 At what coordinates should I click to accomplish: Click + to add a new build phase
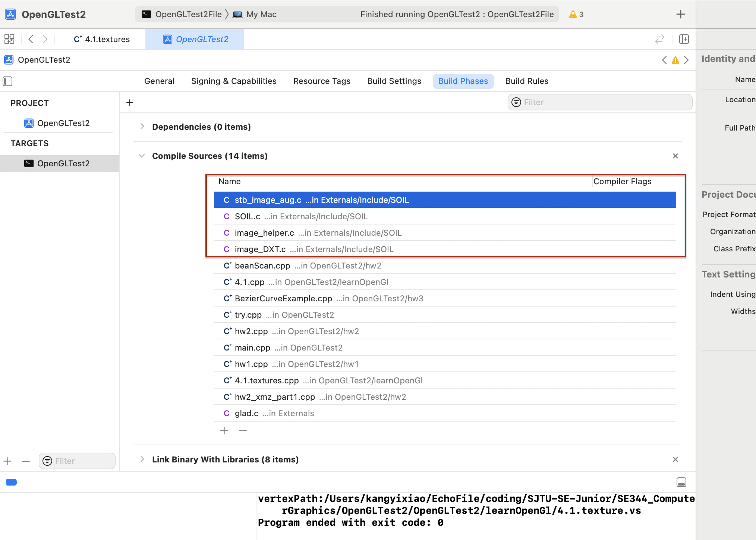click(x=129, y=102)
